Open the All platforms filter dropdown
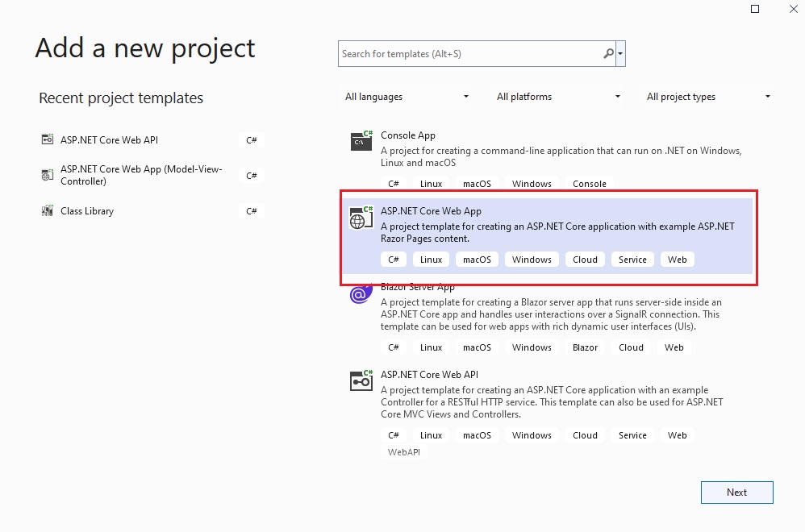This screenshot has height=532, width=805. tap(558, 97)
